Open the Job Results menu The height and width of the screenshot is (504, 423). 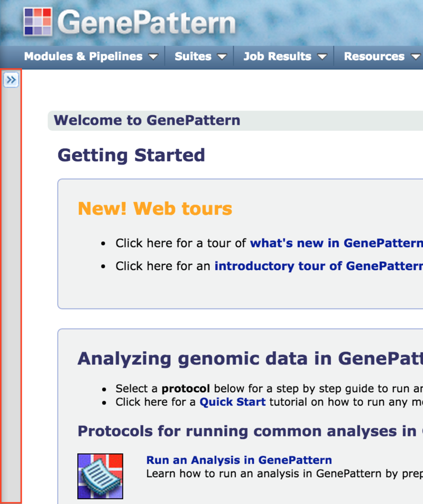[x=278, y=57]
